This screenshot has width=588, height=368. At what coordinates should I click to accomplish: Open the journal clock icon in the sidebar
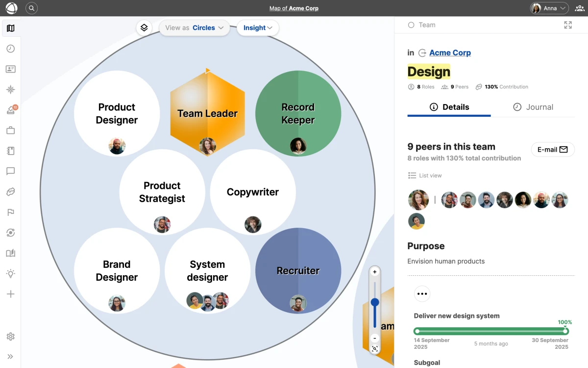point(11,49)
